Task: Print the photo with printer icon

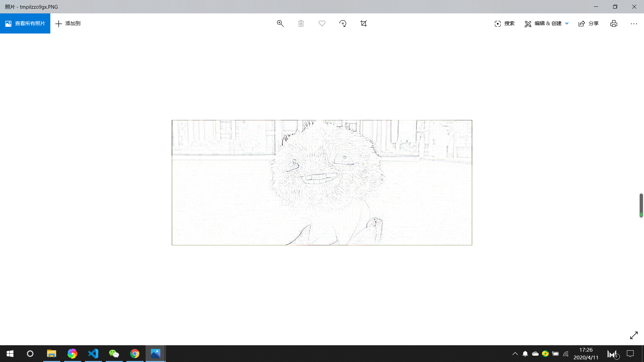Action: (613, 23)
